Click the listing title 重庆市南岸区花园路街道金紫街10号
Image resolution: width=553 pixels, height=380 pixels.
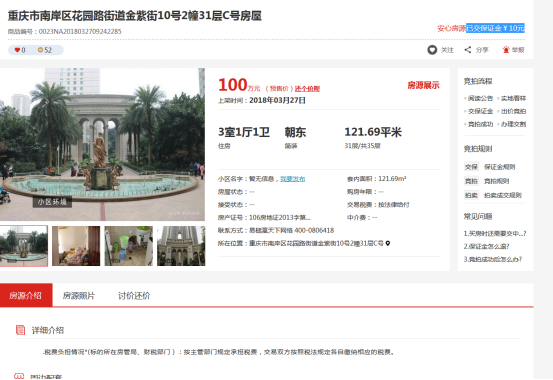coord(135,16)
